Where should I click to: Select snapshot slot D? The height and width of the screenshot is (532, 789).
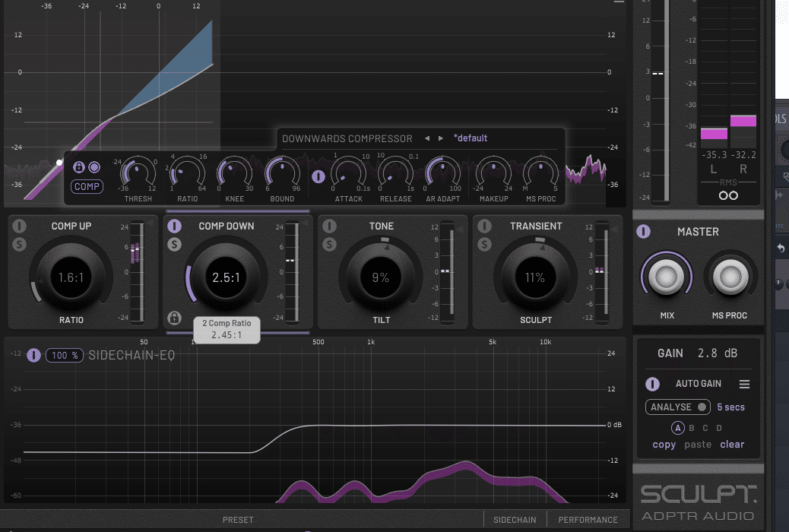719,428
